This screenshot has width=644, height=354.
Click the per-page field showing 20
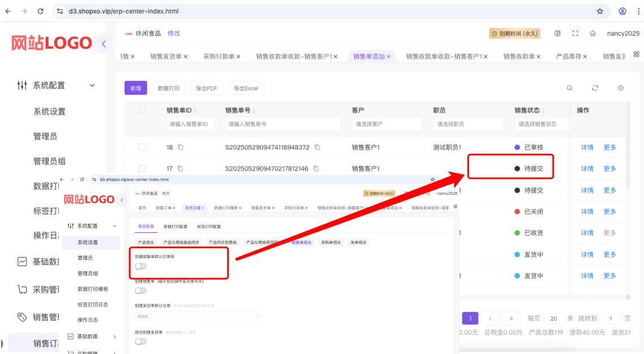[553, 318]
